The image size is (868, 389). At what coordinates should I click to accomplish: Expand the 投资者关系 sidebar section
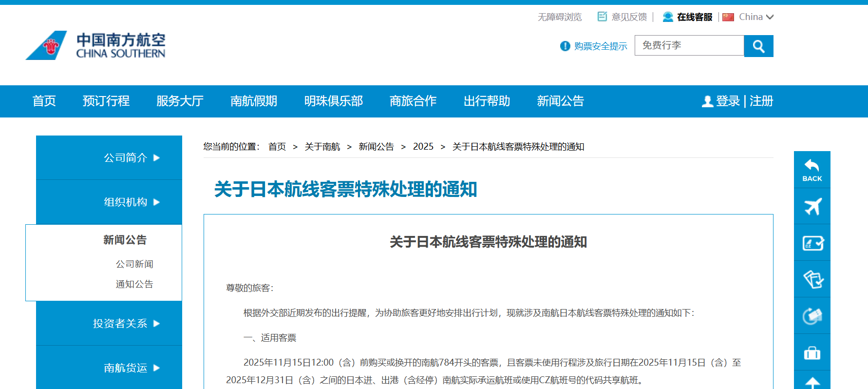(x=109, y=323)
